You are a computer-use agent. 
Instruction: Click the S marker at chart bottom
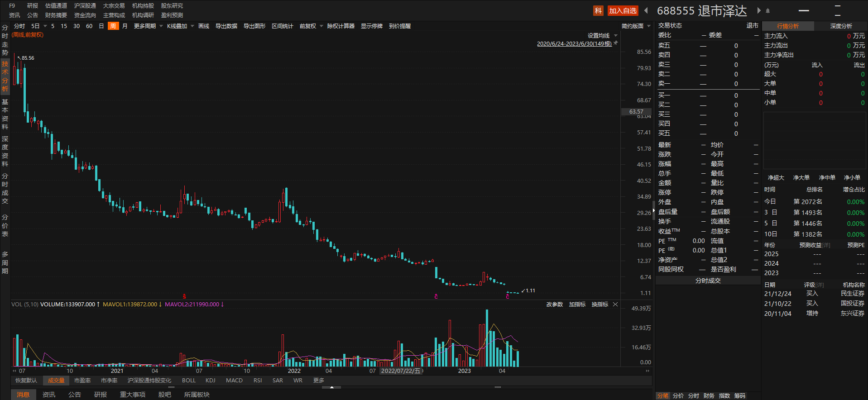pos(184,296)
